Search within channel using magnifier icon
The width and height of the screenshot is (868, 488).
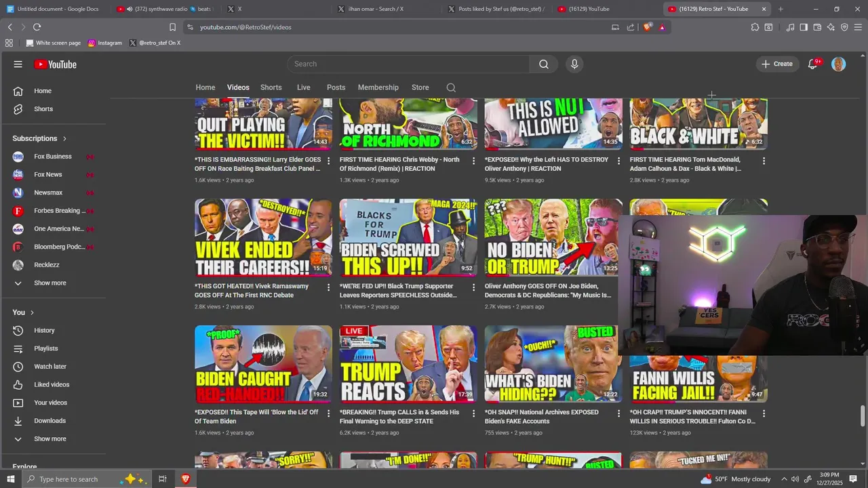point(451,87)
